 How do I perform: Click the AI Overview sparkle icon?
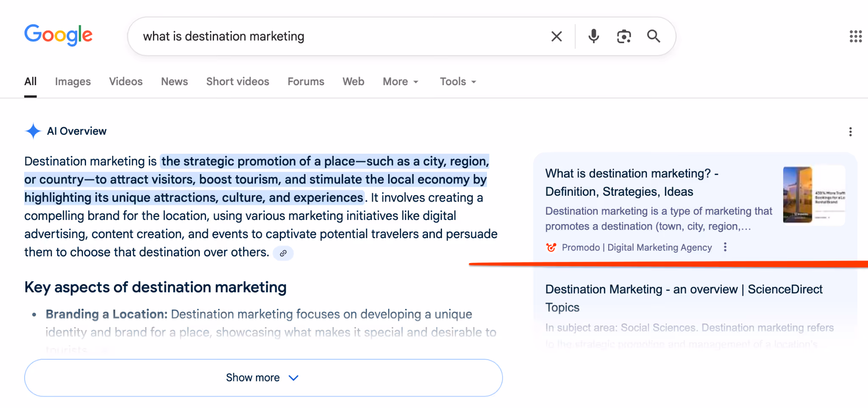coord(33,131)
